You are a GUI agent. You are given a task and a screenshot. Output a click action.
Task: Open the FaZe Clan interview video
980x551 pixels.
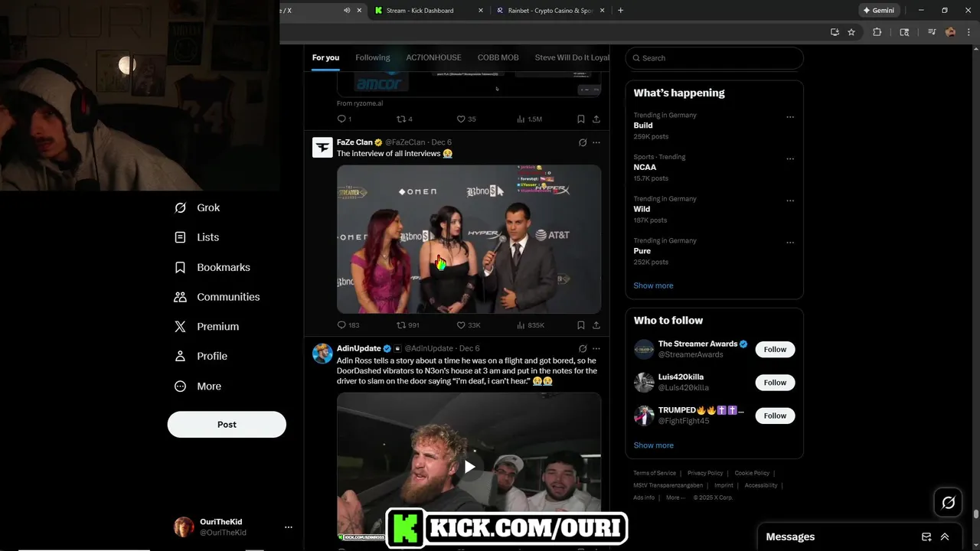469,239
